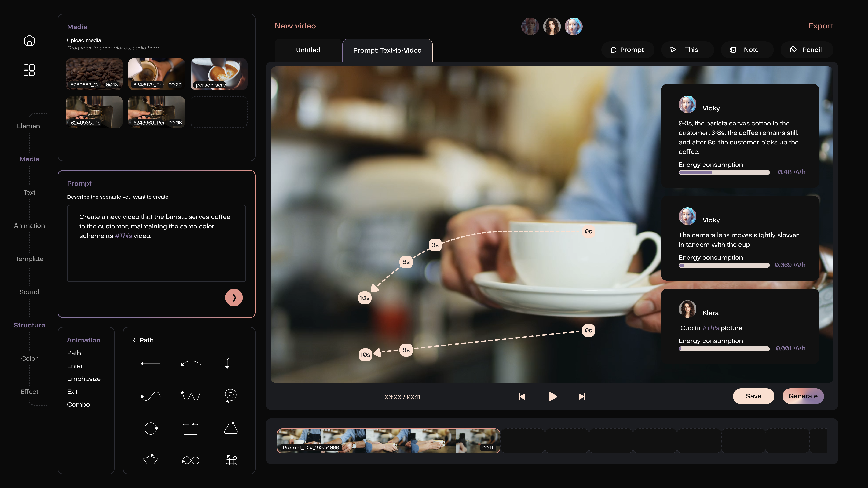The width and height of the screenshot is (868, 488).
Task: Select the Prompt_T2V_1920x1080 timeline clip
Action: (x=388, y=441)
